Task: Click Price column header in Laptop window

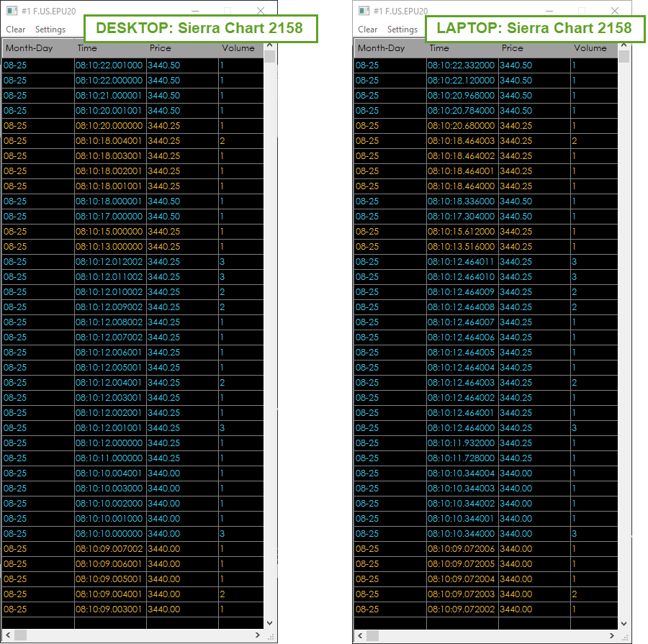Action: click(x=534, y=48)
